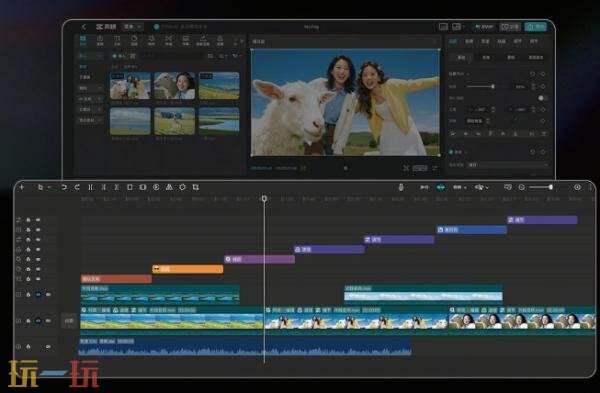Click the import button above the media thumbnails
This screenshot has height=393, width=600.
click(x=119, y=56)
